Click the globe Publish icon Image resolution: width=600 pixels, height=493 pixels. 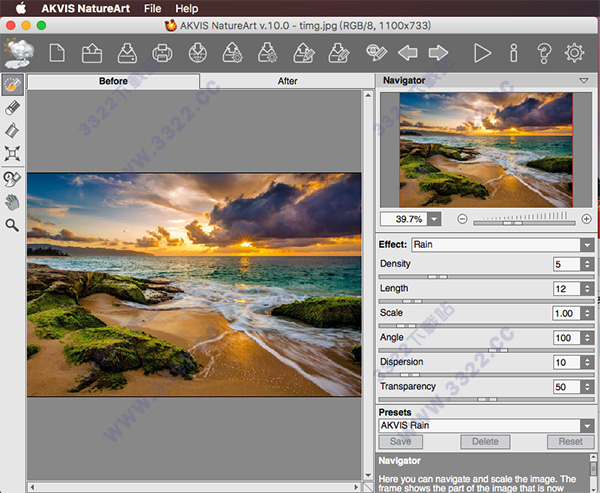pos(198,53)
